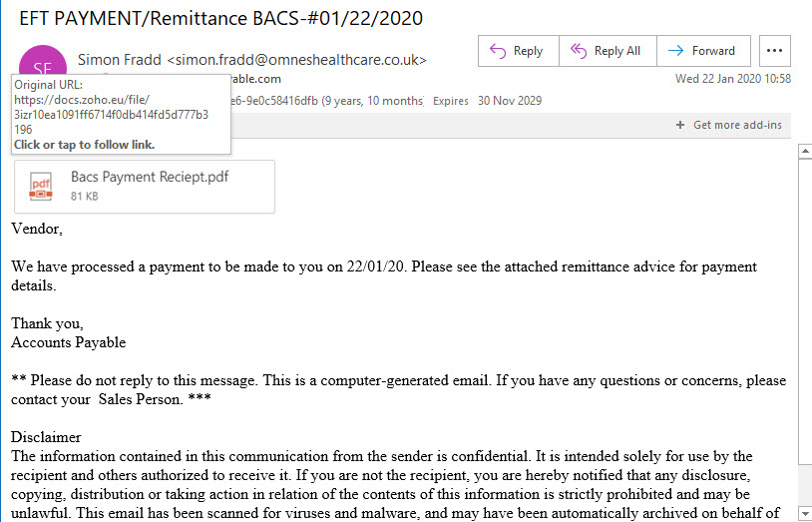
Task: Click the scrollbar up arrow
Action: [805, 152]
